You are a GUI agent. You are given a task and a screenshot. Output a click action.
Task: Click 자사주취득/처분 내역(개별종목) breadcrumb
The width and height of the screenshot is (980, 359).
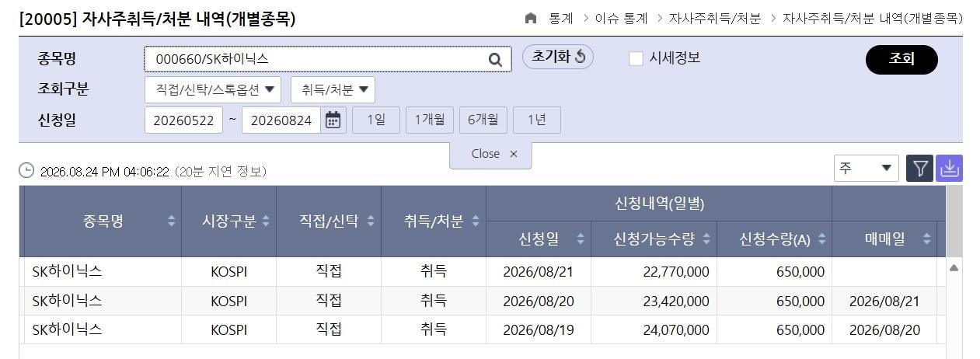point(872,18)
